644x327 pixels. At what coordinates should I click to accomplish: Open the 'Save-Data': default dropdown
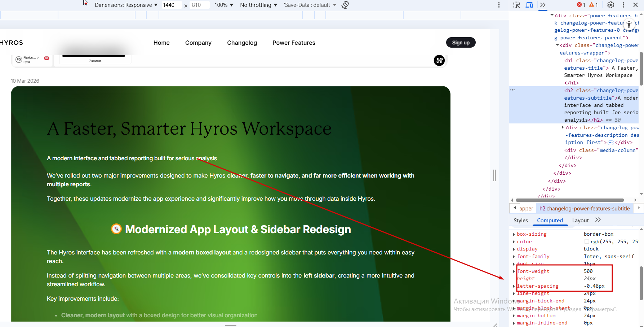[310, 5]
